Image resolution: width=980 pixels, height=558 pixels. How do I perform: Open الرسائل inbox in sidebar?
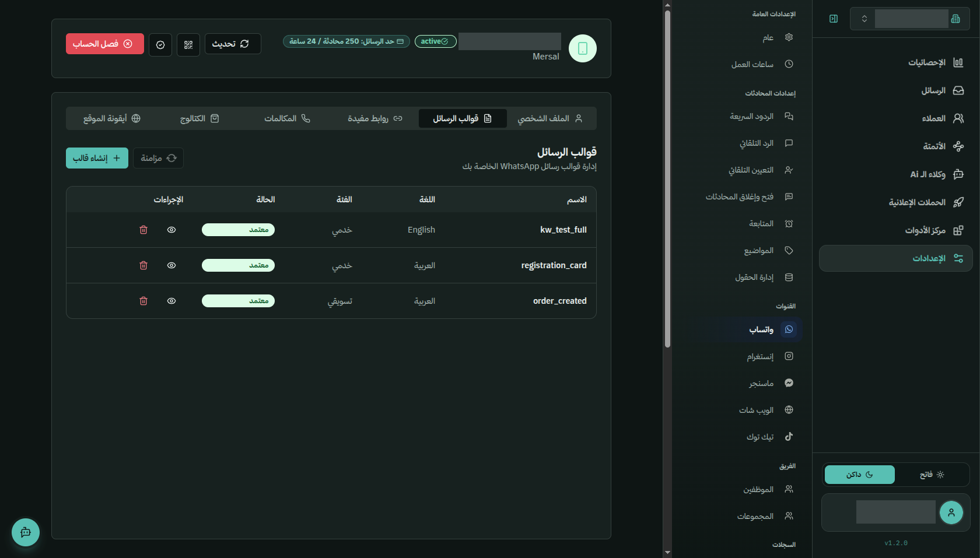click(x=896, y=90)
